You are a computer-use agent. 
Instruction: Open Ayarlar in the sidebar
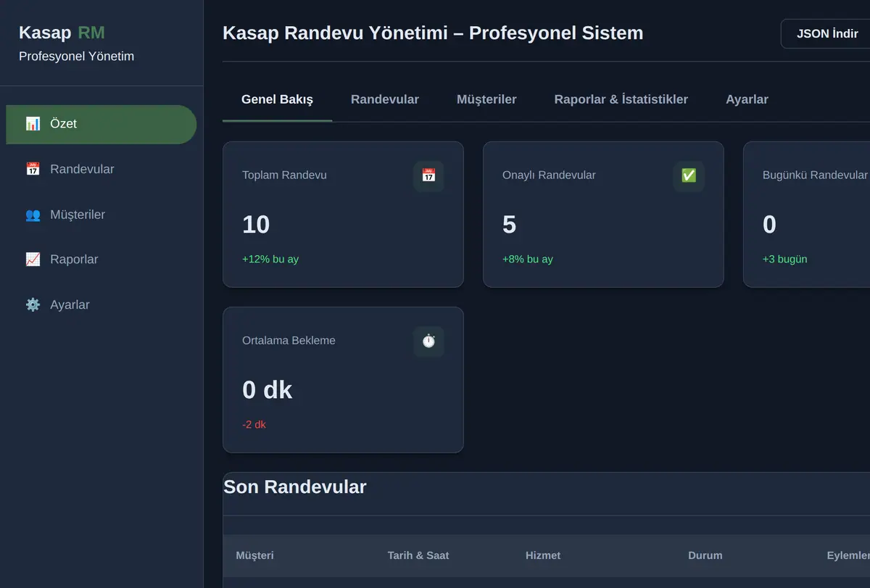pos(101,305)
